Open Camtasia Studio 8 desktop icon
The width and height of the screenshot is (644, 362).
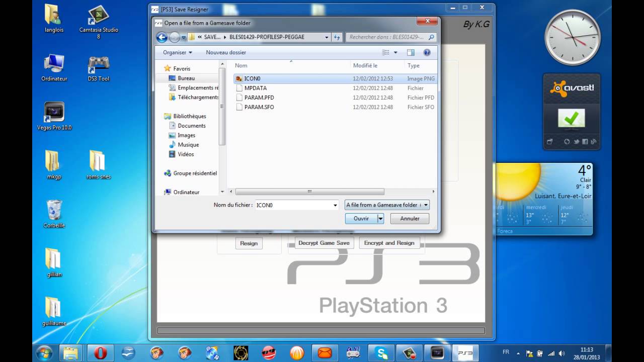point(99,22)
